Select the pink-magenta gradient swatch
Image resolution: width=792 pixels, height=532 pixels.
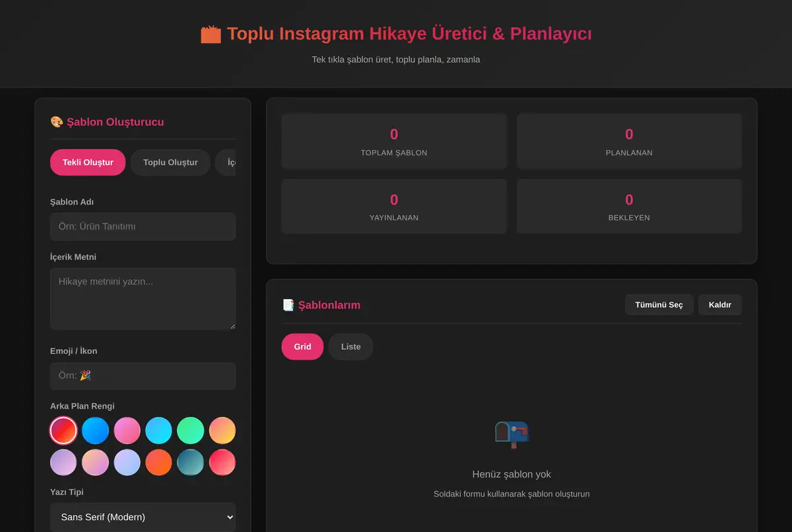(127, 430)
